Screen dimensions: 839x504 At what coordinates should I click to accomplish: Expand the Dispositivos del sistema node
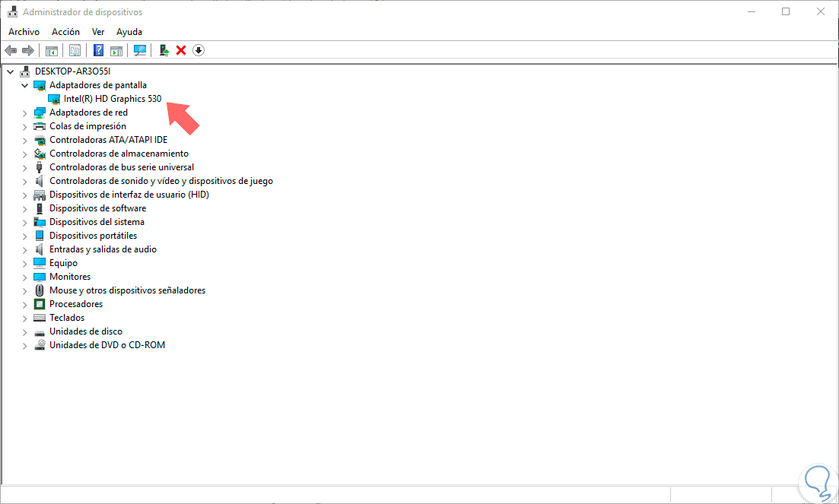click(x=24, y=222)
